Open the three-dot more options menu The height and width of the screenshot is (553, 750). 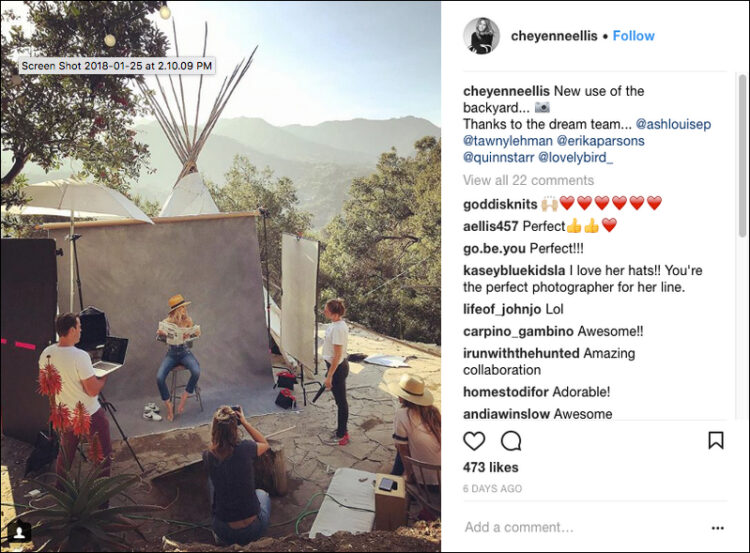pyautogui.click(x=717, y=528)
